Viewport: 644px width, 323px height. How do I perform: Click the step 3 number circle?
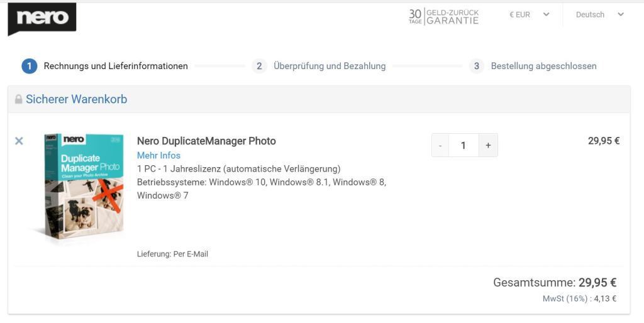pos(477,66)
